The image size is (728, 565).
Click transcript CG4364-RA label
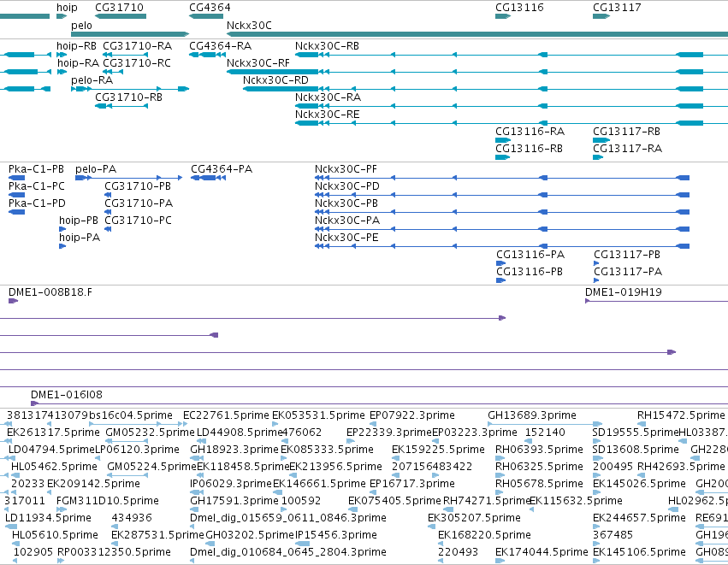220,46
